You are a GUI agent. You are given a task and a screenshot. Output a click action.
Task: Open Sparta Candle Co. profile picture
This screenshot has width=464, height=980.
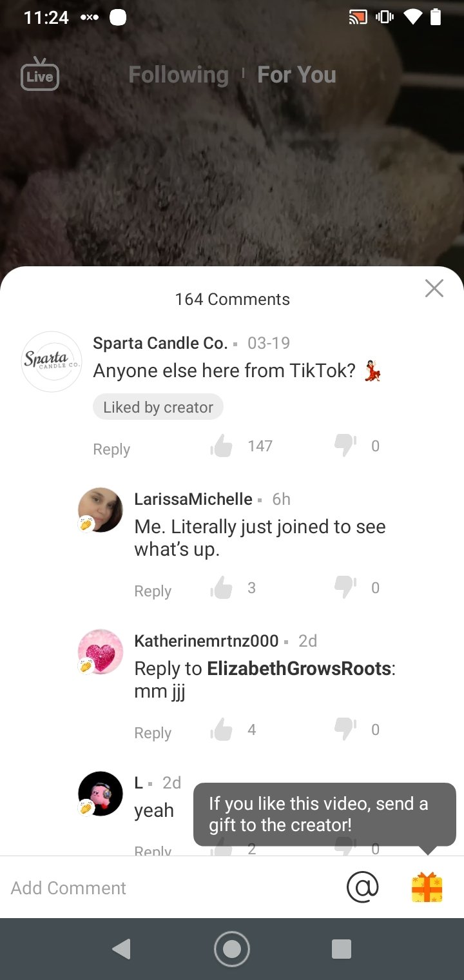click(x=52, y=362)
